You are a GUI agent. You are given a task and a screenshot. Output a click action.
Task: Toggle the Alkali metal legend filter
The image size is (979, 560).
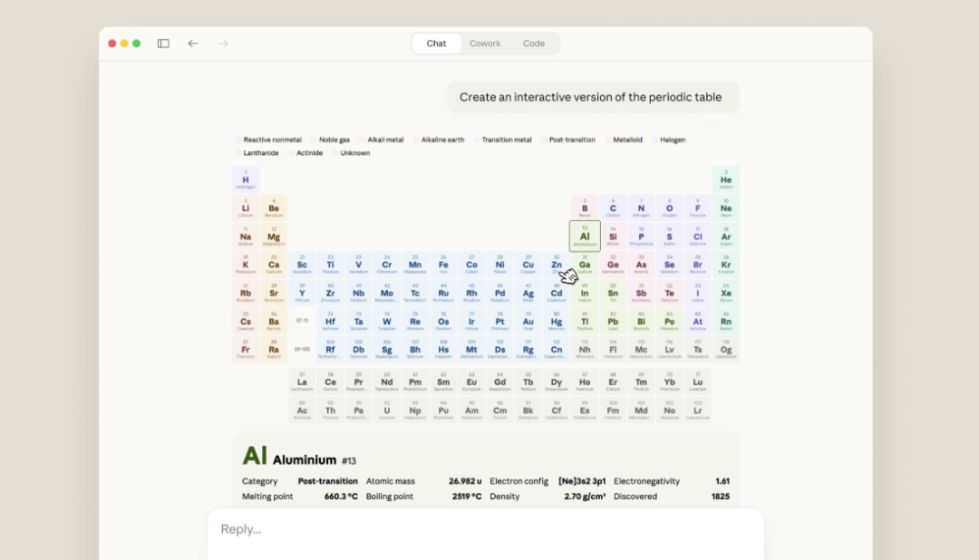[385, 140]
